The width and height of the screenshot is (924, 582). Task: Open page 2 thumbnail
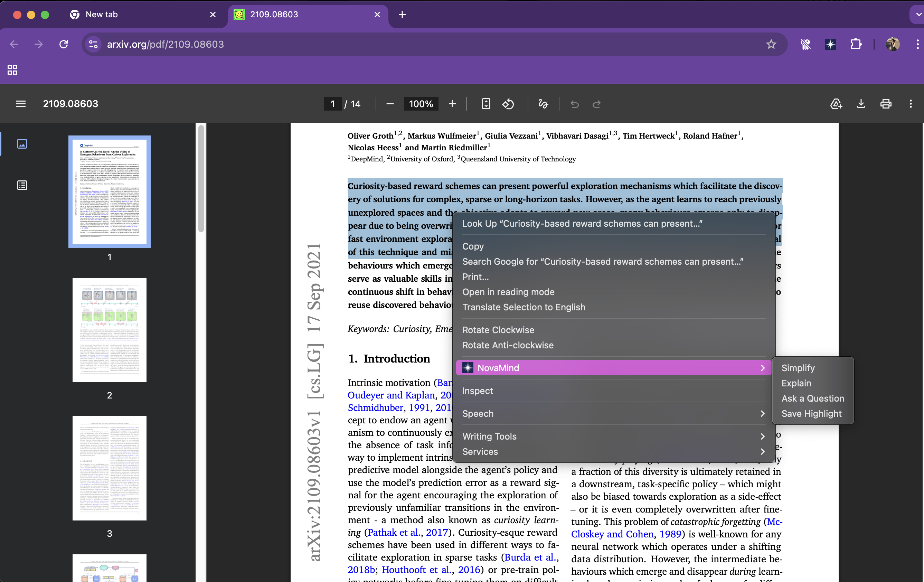tap(109, 330)
